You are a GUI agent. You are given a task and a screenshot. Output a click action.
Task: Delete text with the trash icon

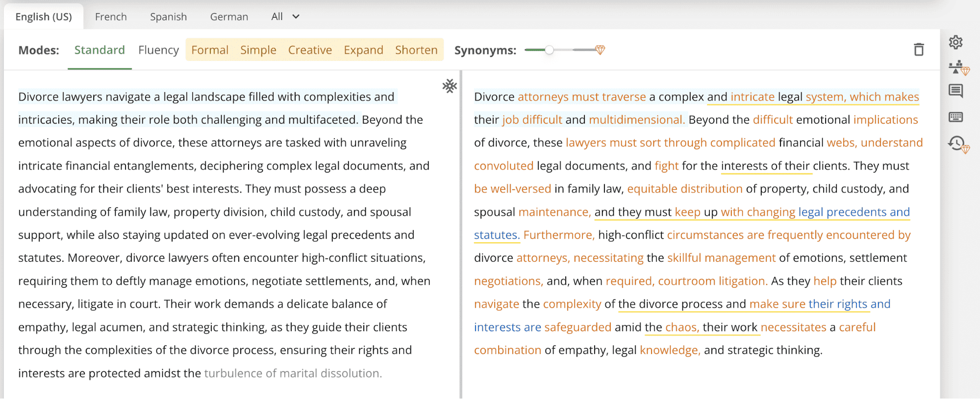(x=919, y=50)
